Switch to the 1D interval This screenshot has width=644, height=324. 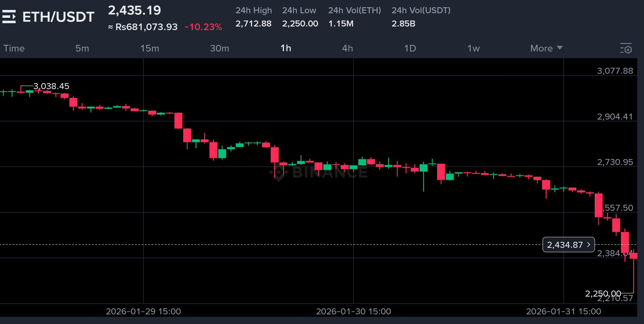pos(410,48)
